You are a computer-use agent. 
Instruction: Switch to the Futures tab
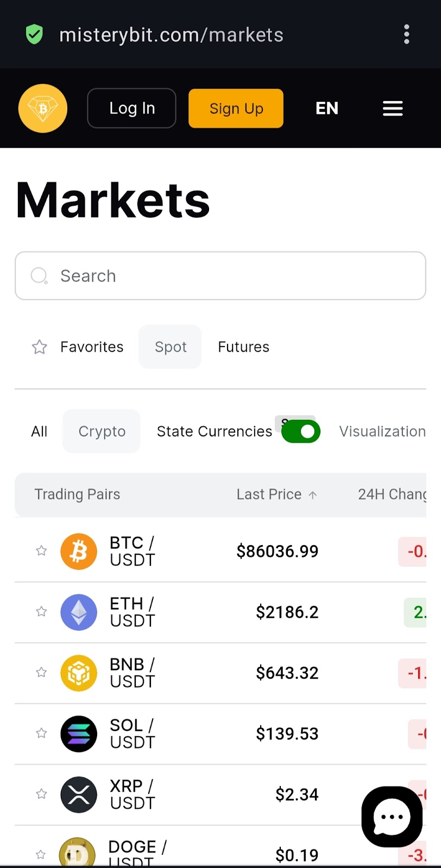click(x=243, y=347)
